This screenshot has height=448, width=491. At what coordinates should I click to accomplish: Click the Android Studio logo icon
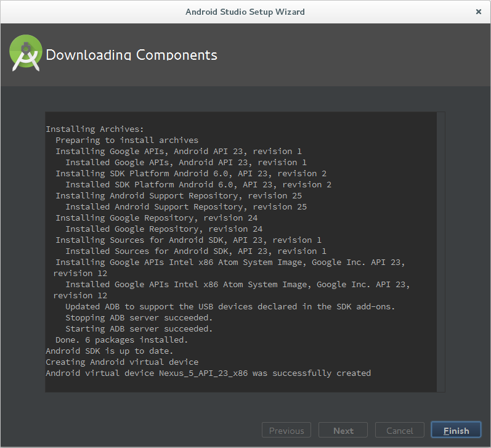(x=26, y=52)
